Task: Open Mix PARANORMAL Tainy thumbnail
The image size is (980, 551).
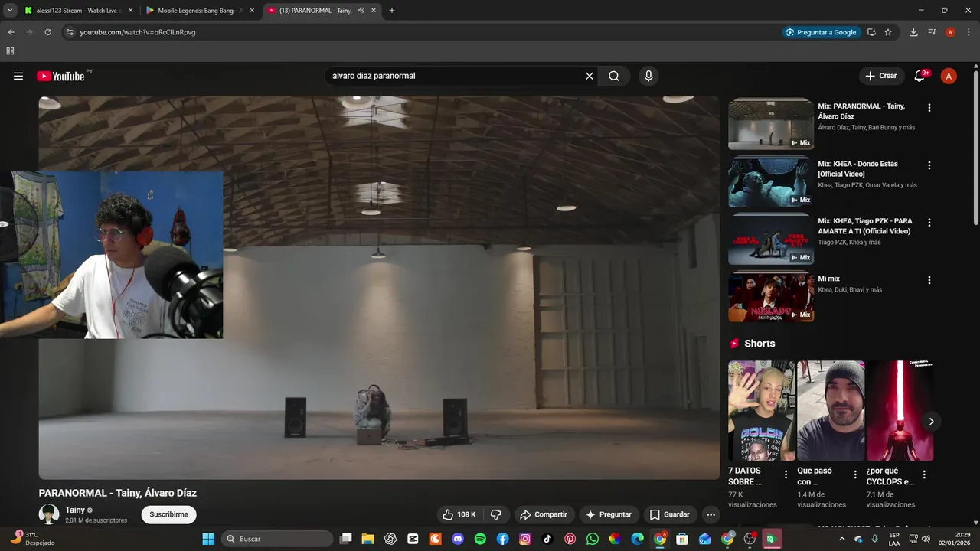Action: 771,123
